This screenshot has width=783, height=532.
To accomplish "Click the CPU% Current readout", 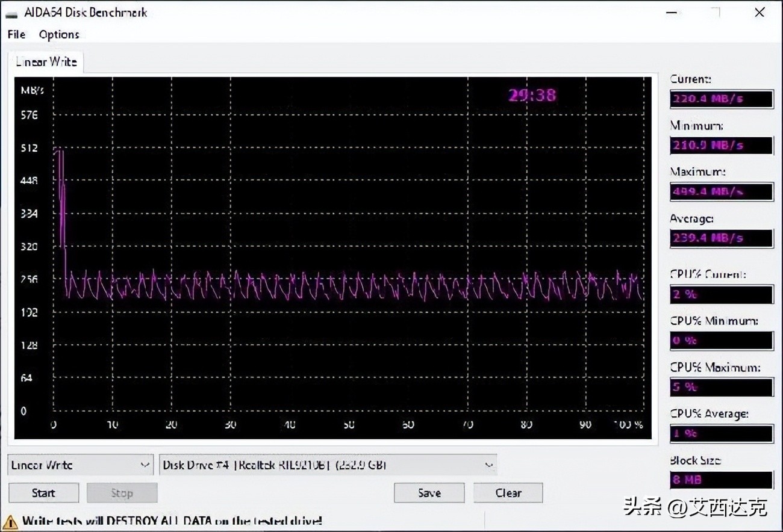I will (x=721, y=294).
